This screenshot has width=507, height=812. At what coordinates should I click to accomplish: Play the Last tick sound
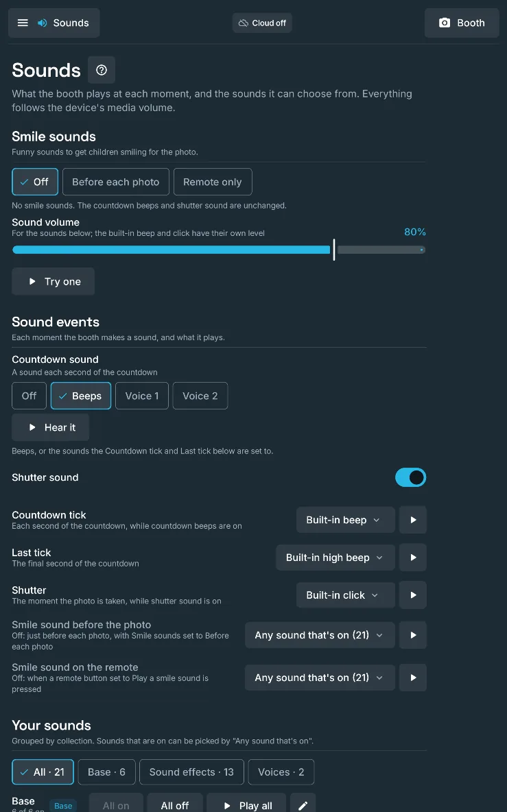point(413,557)
